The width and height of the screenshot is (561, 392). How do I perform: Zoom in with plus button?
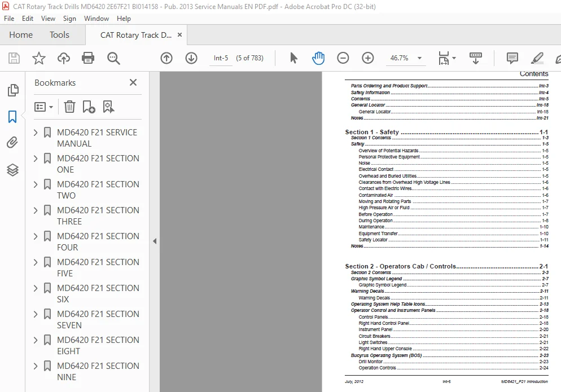(x=368, y=58)
